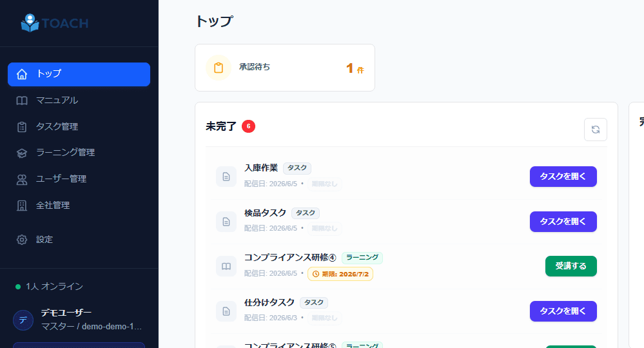The image size is (644, 348).
Task: Click the building icon beside 全社管理
Action: (22, 206)
